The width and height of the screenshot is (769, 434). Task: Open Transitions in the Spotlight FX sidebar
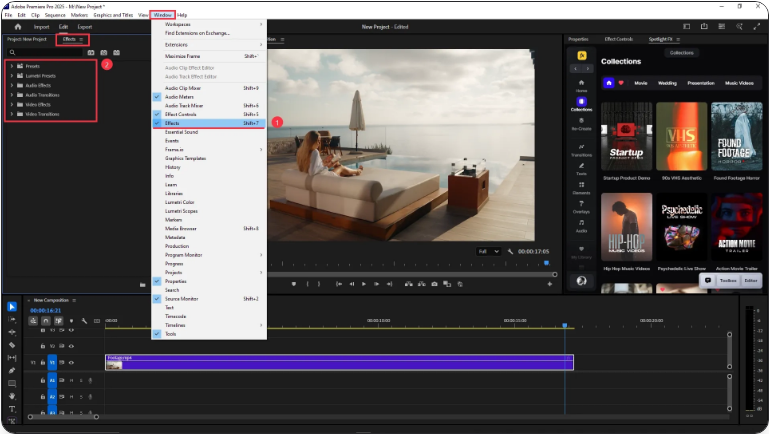pos(581,149)
